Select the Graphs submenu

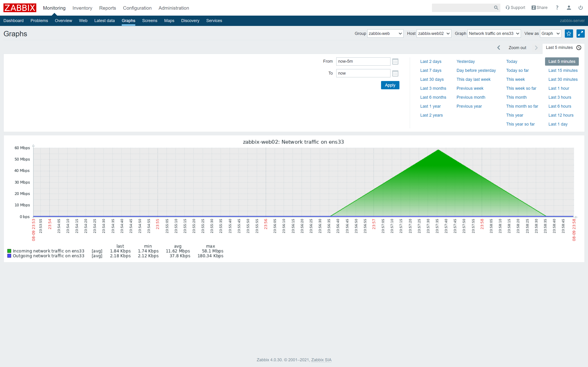coord(128,21)
